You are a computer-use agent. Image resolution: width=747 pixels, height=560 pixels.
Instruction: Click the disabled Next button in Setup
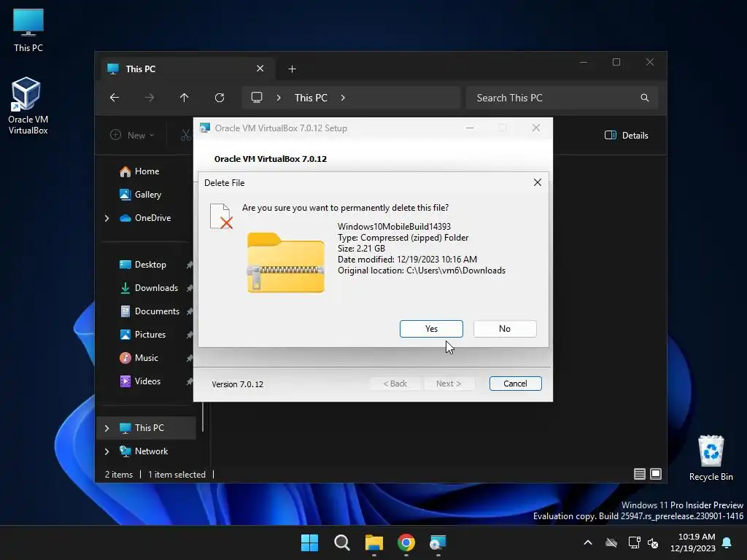(x=449, y=384)
